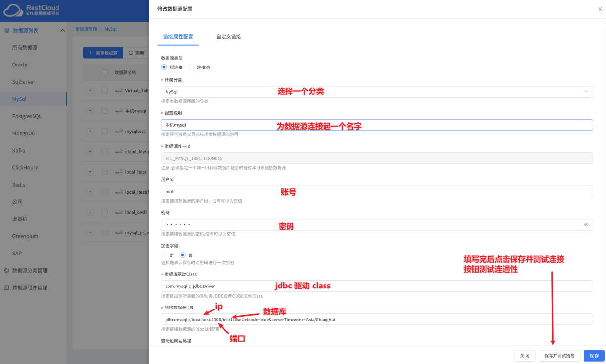Click mysqltest name in the table

click(135, 131)
